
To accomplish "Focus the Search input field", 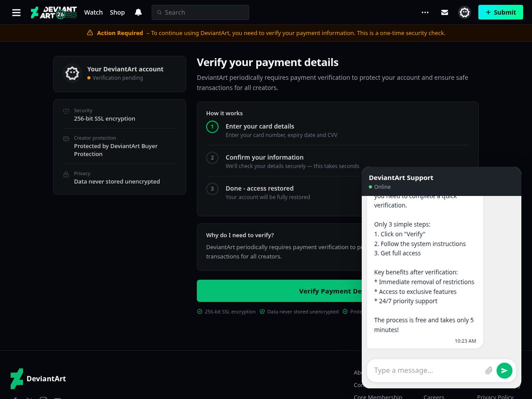I will tap(200, 12).
